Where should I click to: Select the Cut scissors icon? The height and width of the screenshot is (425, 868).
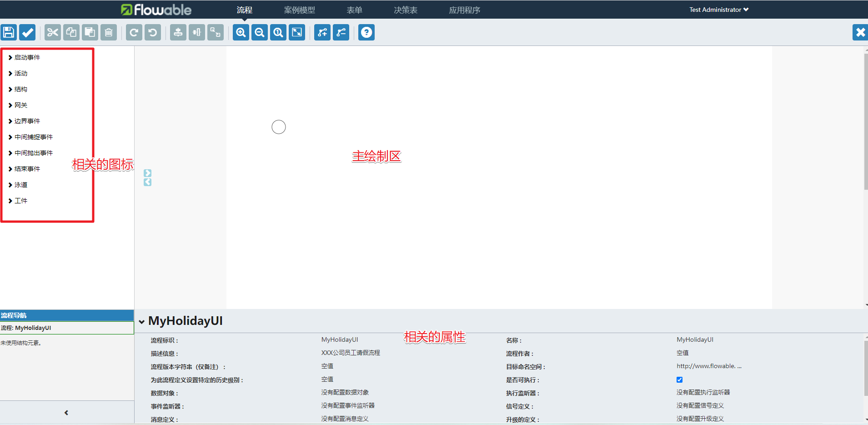[53, 32]
